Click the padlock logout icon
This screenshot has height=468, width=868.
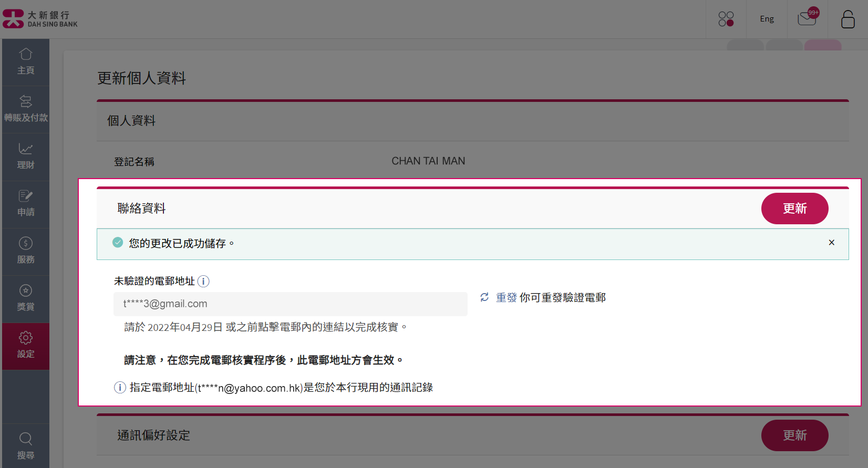[x=848, y=19]
